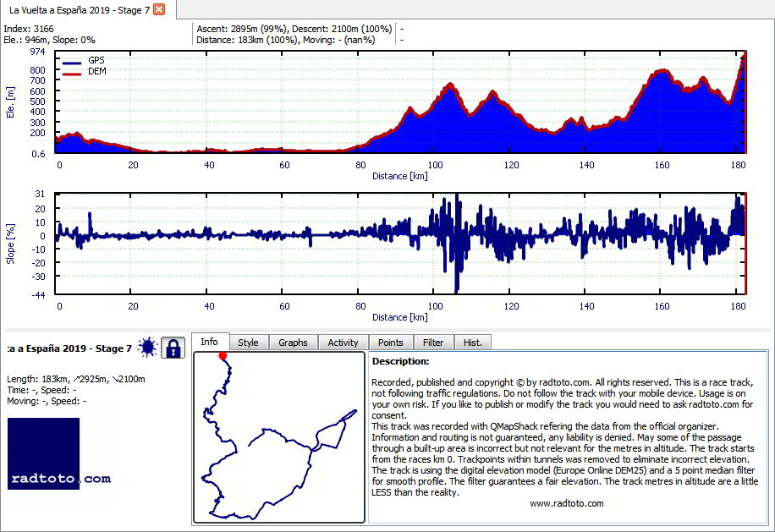
Task: Select the Info tab
Action: pos(210,342)
